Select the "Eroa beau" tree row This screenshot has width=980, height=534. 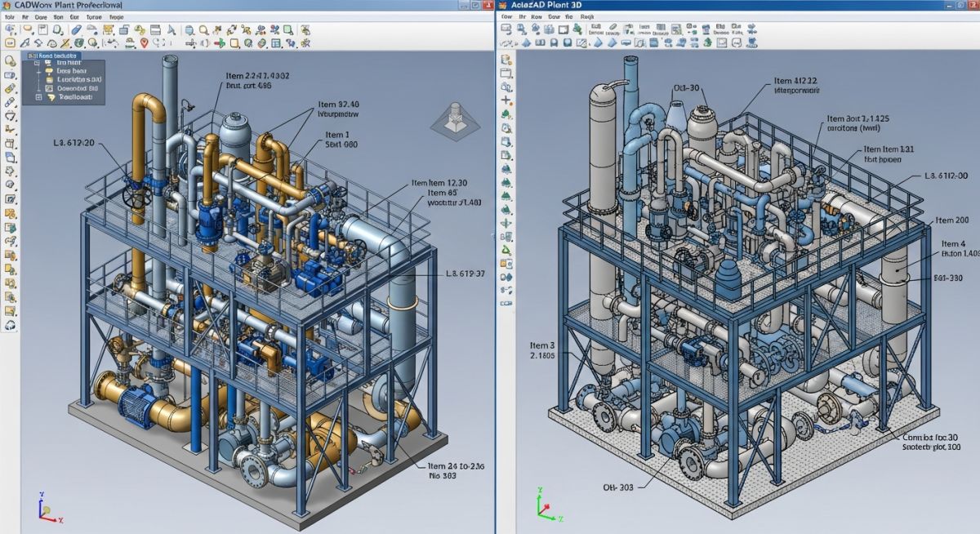[67, 71]
